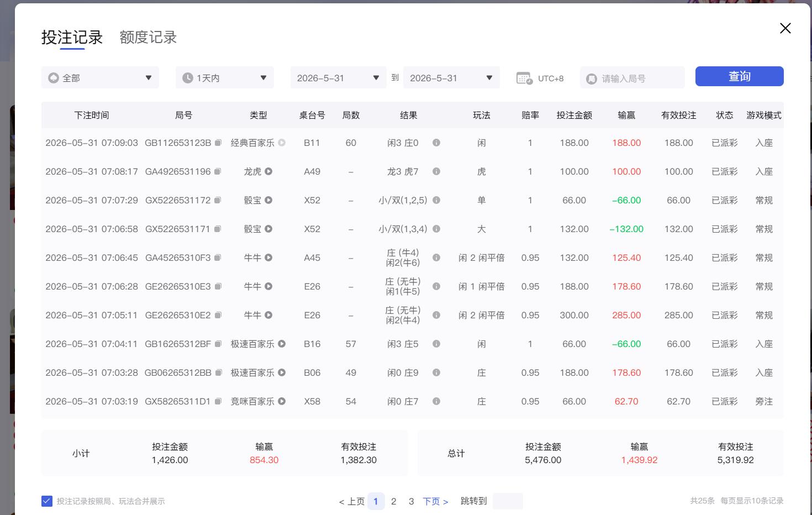Click win amount 188.00 in red

click(626, 143)
